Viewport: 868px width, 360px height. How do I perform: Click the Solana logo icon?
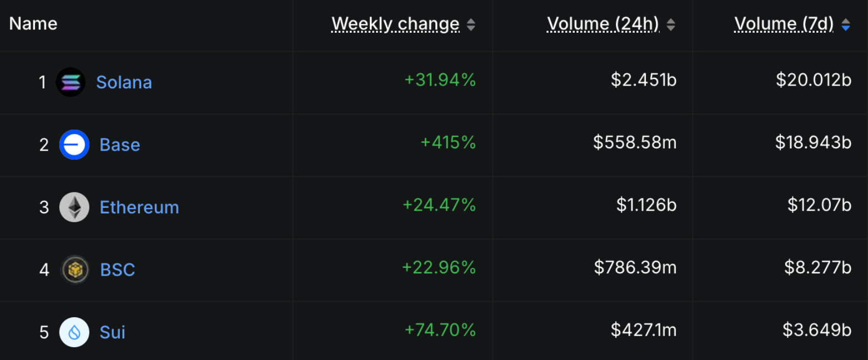71,82
